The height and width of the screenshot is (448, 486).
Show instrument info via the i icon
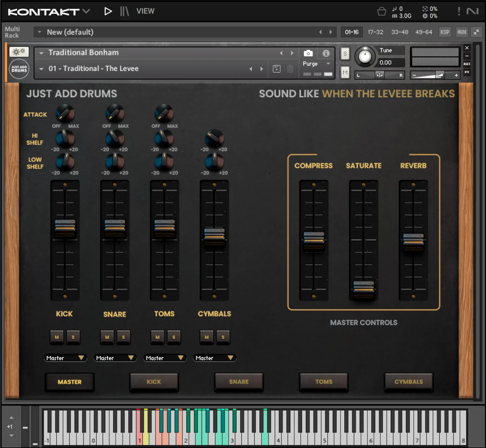tap(327, 54)
